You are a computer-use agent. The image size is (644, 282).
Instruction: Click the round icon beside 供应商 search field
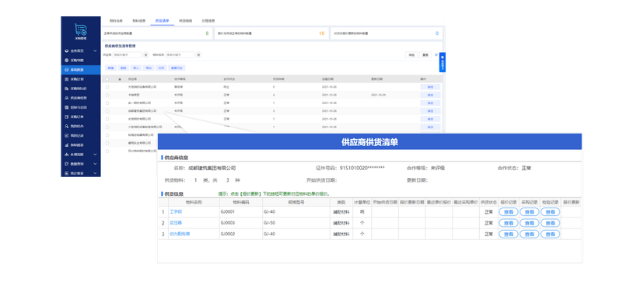click(145, 54)
